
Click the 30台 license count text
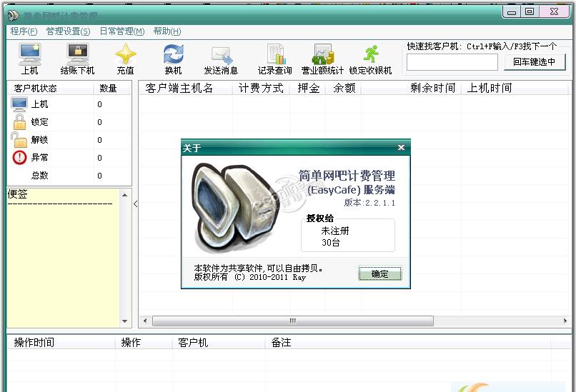331,242
